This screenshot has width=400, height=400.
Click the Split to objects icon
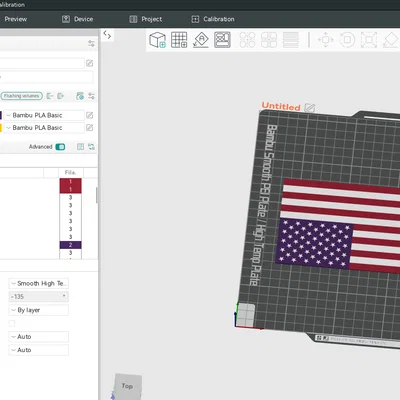pyautogui.click(x=269, y=40)
